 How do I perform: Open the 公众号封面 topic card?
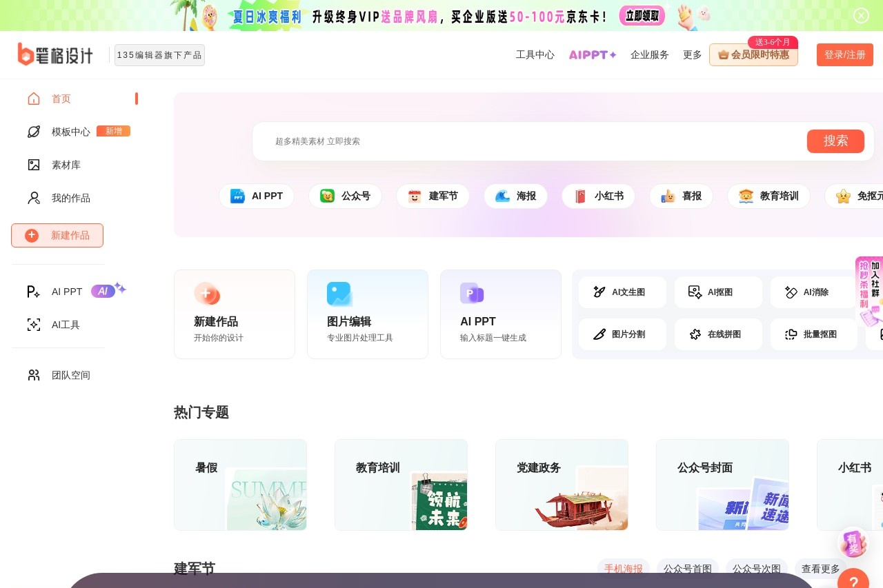tap(722, 485)
